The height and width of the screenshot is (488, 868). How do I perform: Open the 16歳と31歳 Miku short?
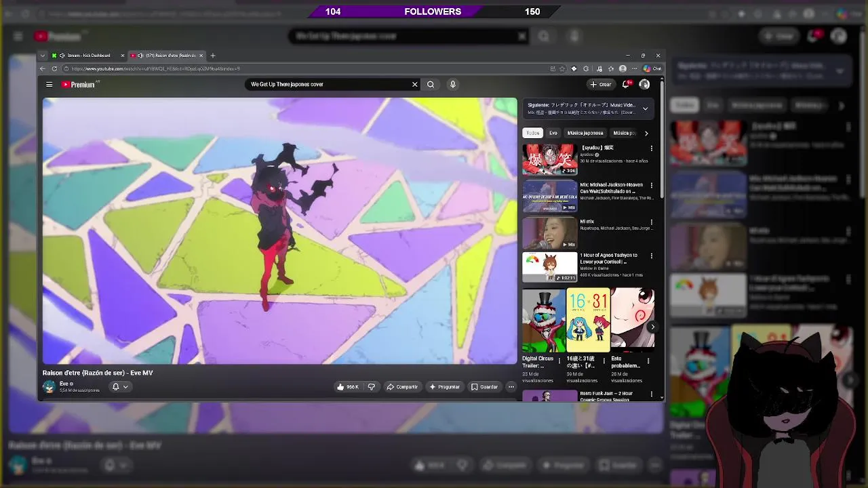point(588,320)
